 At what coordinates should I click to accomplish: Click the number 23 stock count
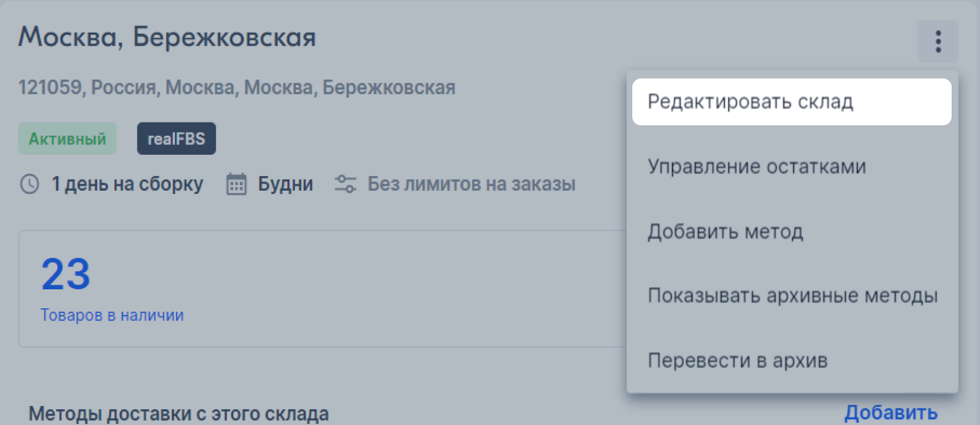(66, 274)
